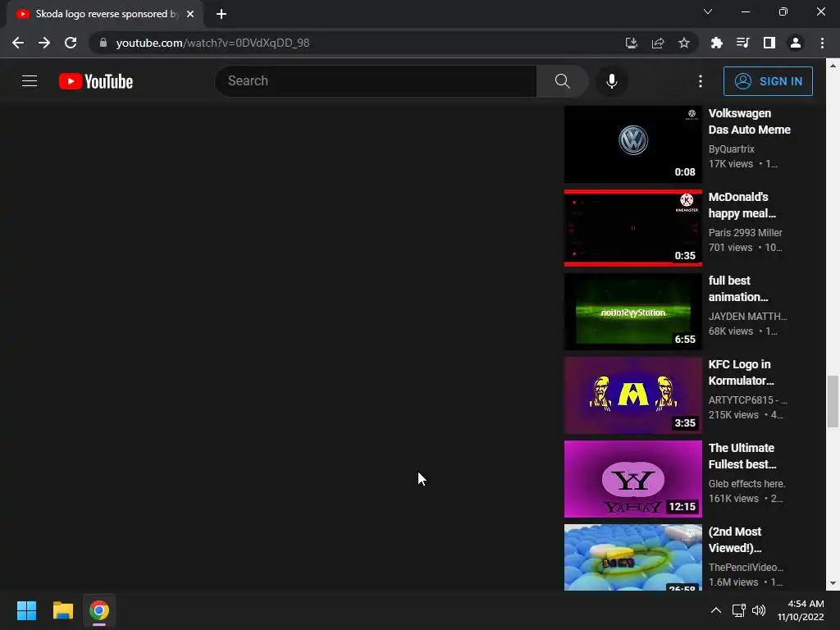Open File Explorer from taskbar
Viewport: 840px width, 630px height.
62,610
